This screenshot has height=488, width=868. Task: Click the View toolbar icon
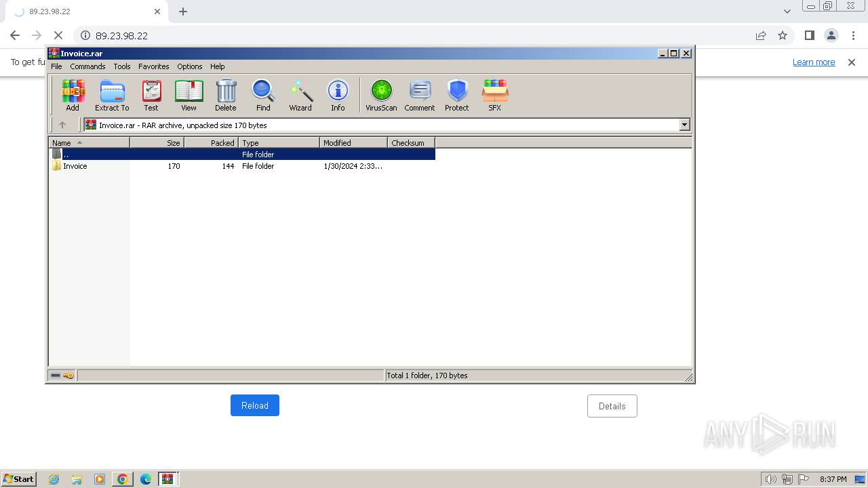point(189,96)
